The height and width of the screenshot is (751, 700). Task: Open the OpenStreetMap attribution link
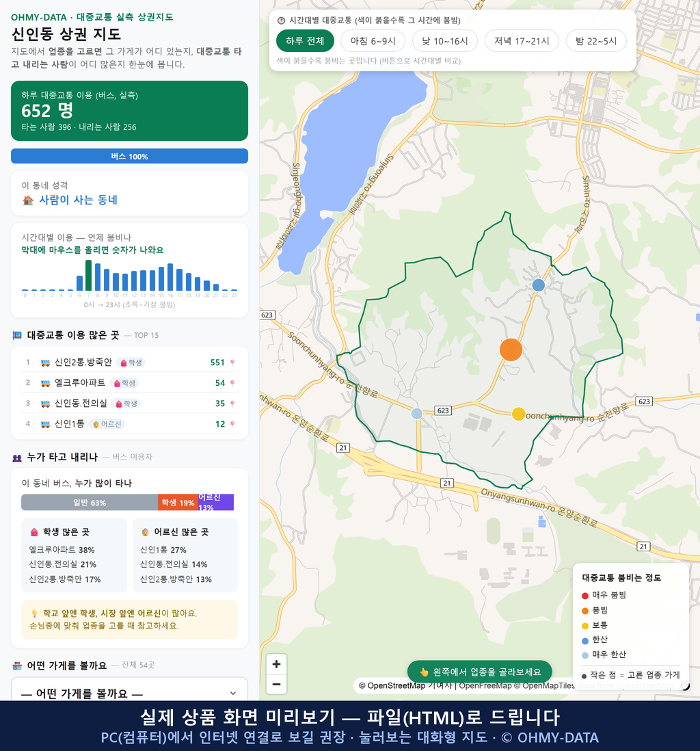click(x=392, y=685)
